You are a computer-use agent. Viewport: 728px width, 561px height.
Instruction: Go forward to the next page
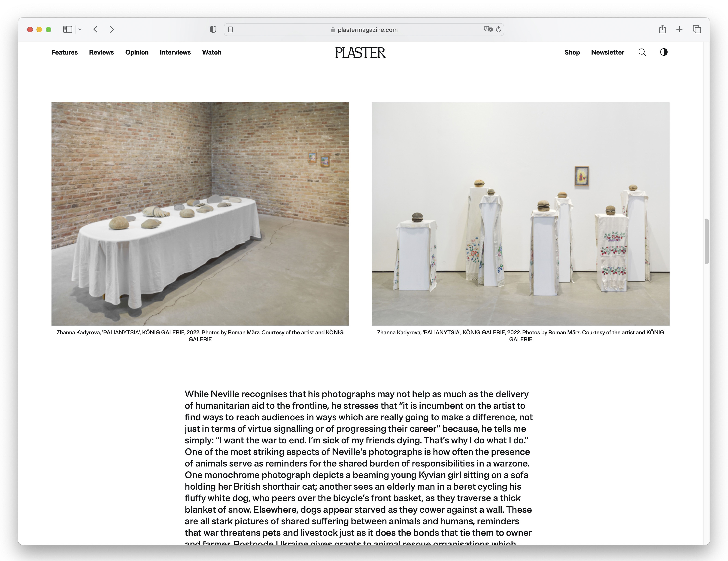112,29
